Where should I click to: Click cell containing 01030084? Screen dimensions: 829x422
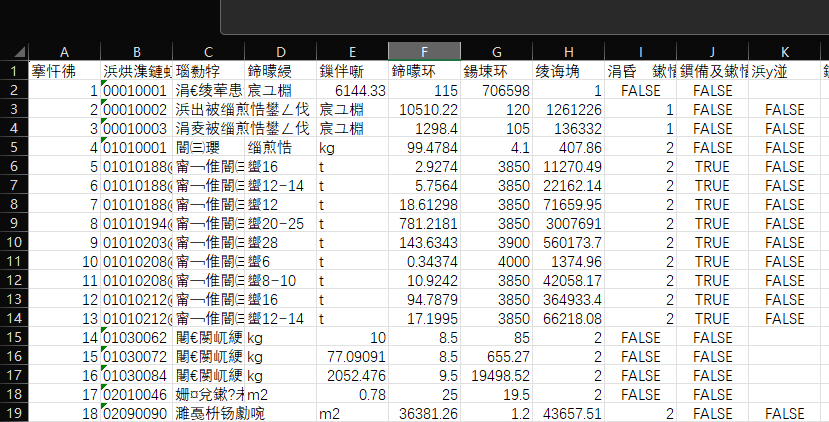click(x=136, y=376)
